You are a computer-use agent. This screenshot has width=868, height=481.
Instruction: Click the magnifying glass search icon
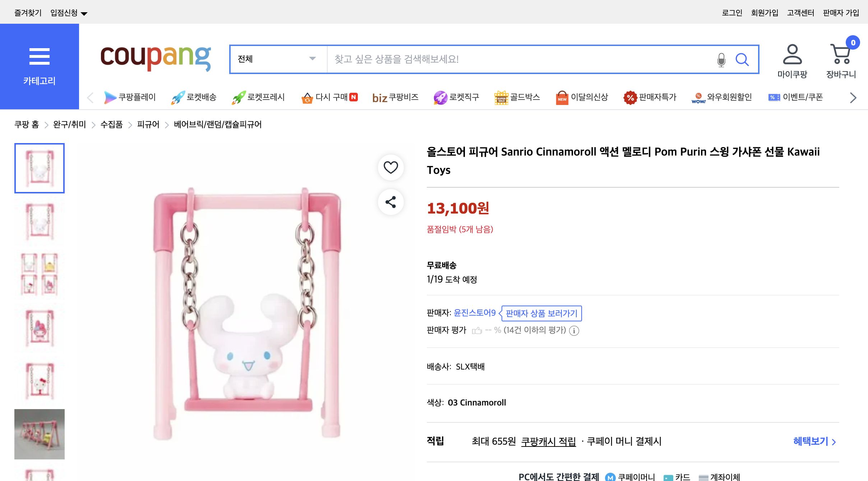742,59
